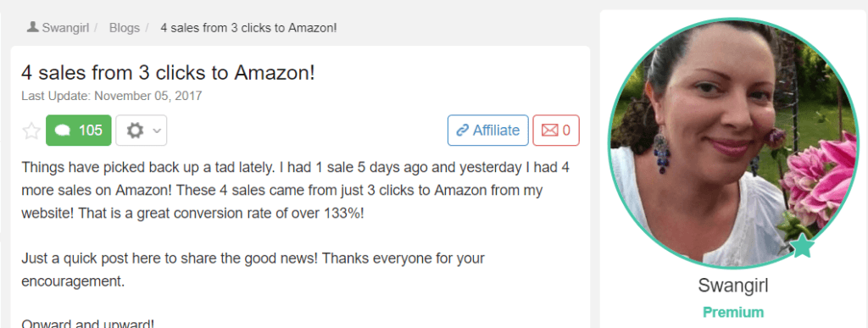The width and height of the screenshot is (868, 328).
Task: Click the post title heading
Action: point(169,72)
